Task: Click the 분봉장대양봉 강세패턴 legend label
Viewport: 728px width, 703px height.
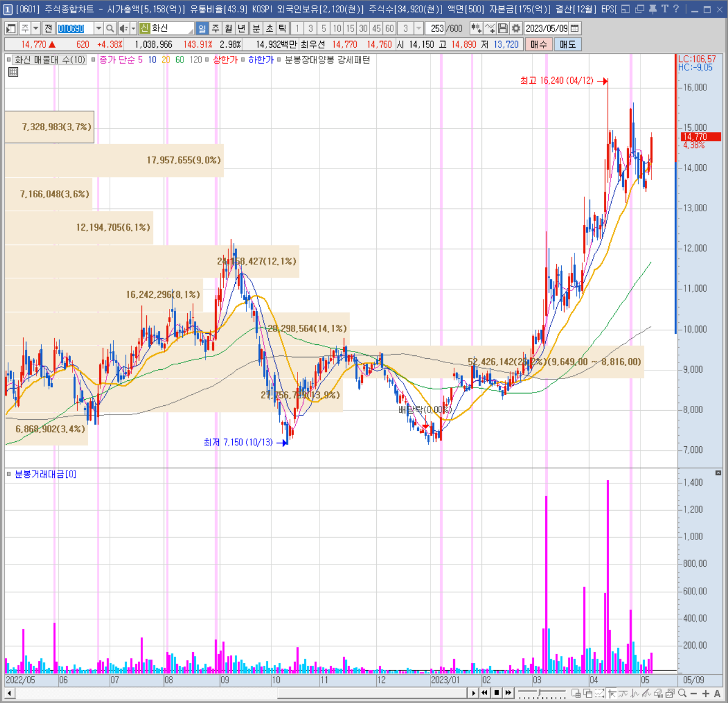Action: coord(327,60)
